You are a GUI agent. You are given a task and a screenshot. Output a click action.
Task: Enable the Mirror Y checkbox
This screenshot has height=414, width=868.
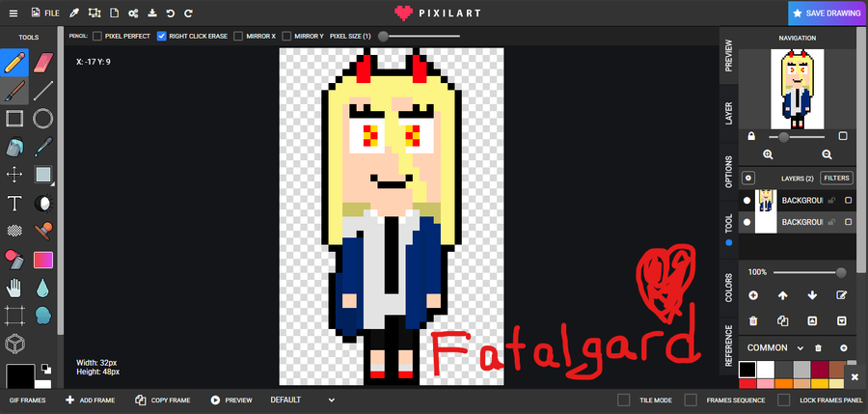coord(286,36)
